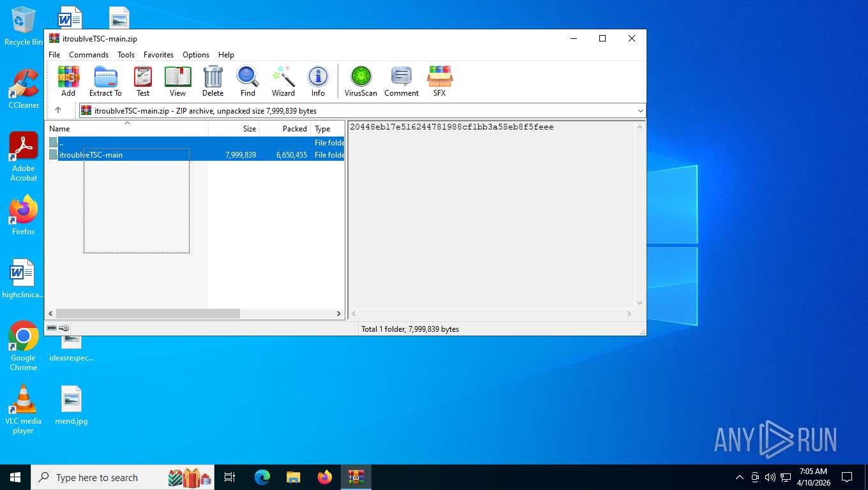Open the Tools menu

[x=126, y=55]
